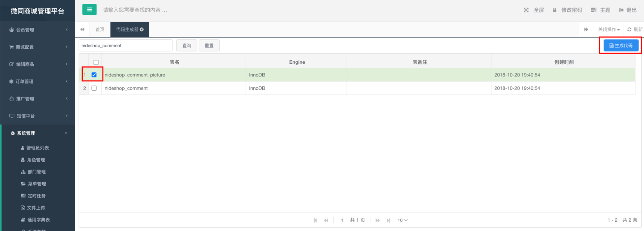Expand 短信平台 menu chevron
Screen dimensions: 644x231
coord(67,116)
